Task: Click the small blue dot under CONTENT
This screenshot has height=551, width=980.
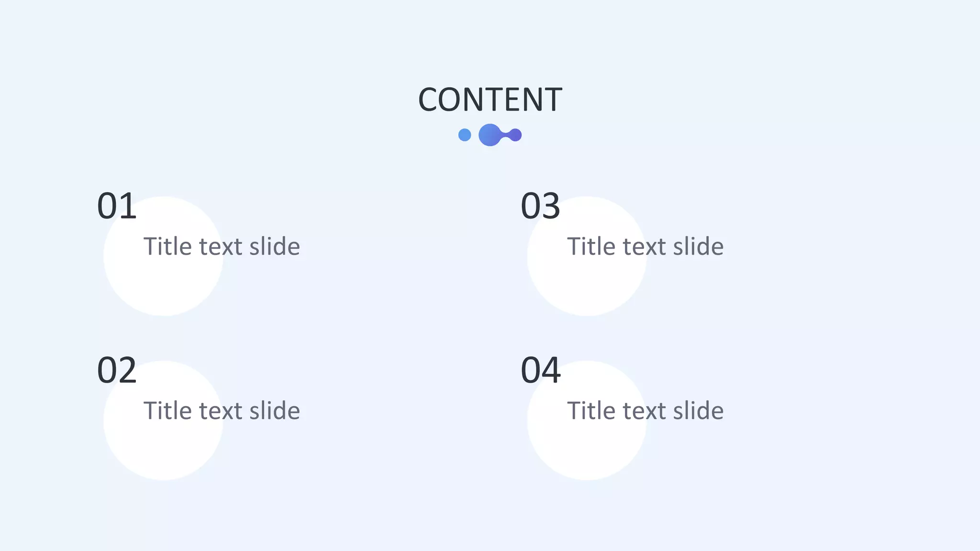Action: (465, 135)
